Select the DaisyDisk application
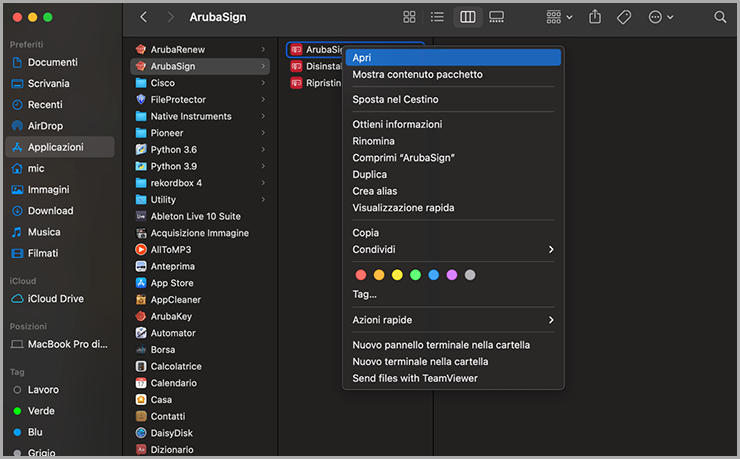Viewport: 740px width, 459px height. pos(200,433)
